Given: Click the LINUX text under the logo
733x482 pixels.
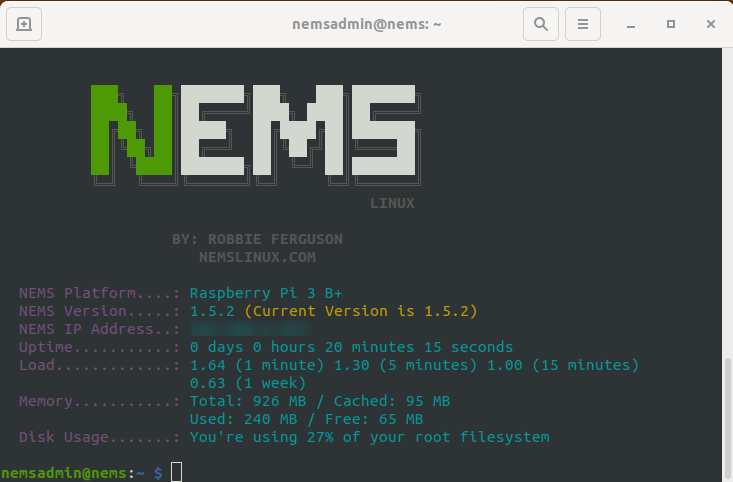Looking at the screenshot, I should point(392,203).
